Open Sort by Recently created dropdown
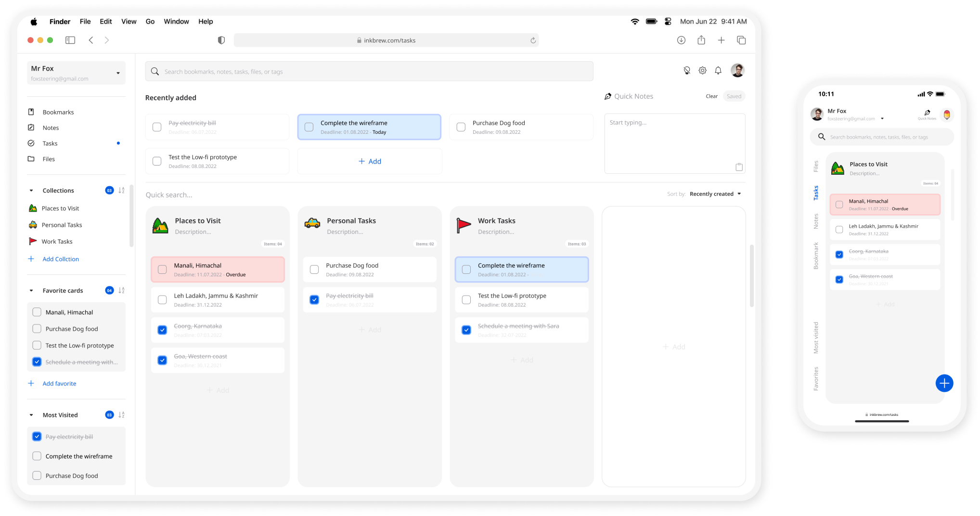Screen dimensions: 980x516 click(715, 194)
